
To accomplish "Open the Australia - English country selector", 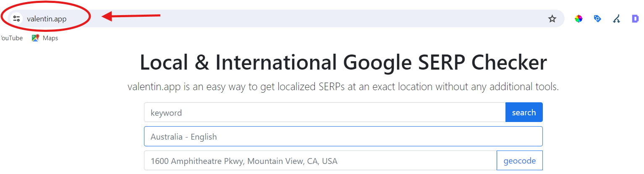I will [x=343, y=136].
